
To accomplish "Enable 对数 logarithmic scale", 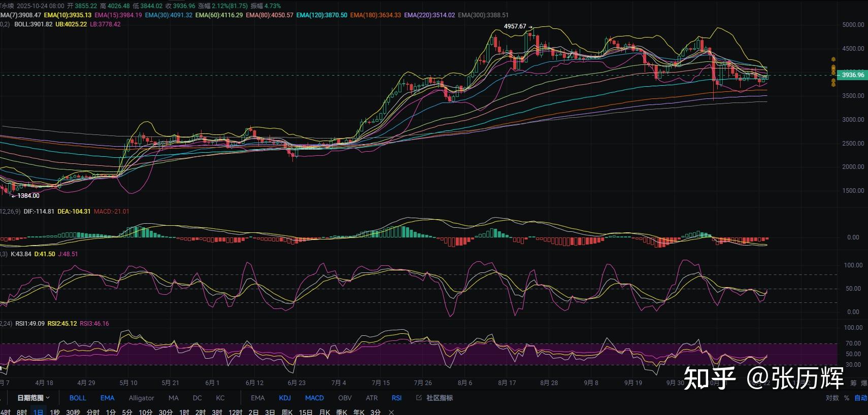I will coord(832,398).
